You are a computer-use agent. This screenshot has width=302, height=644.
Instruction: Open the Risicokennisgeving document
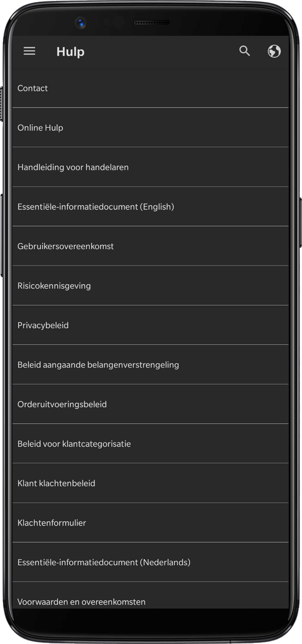[x=54, y=286]
